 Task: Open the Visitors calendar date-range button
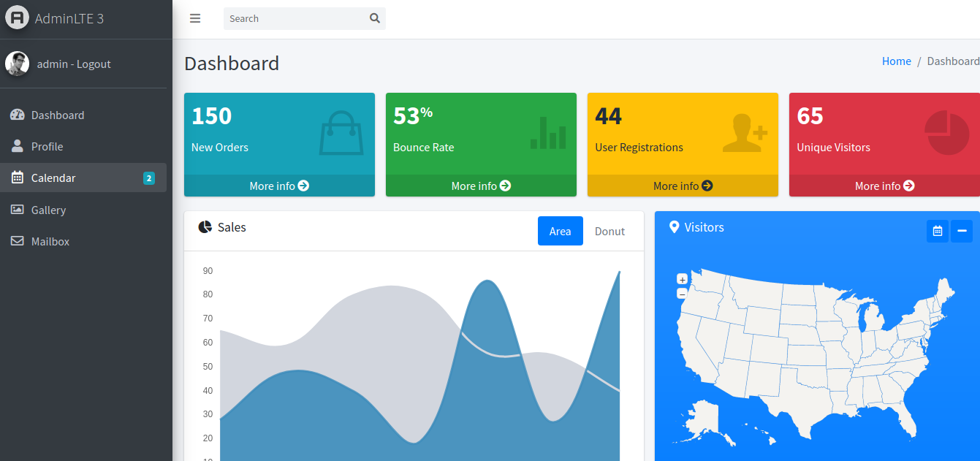pyautogui.click(x=938, y=231)
